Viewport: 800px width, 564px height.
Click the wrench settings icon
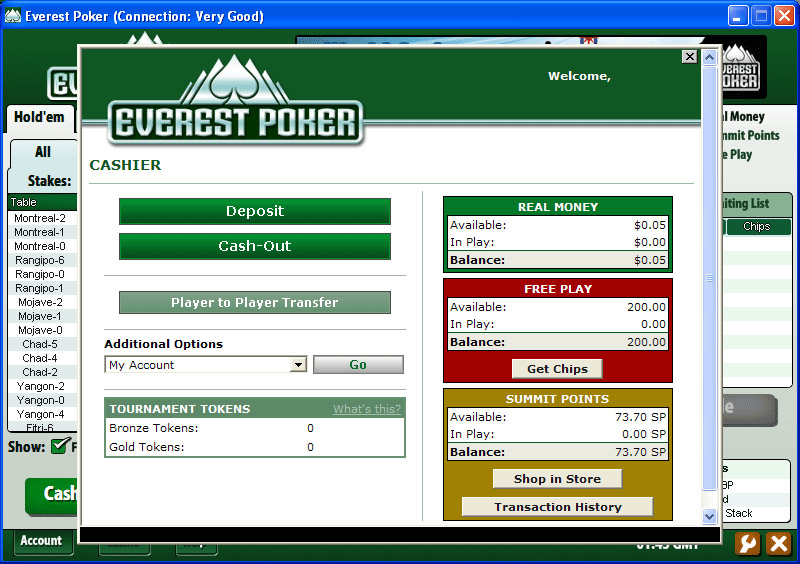point(747,544)
